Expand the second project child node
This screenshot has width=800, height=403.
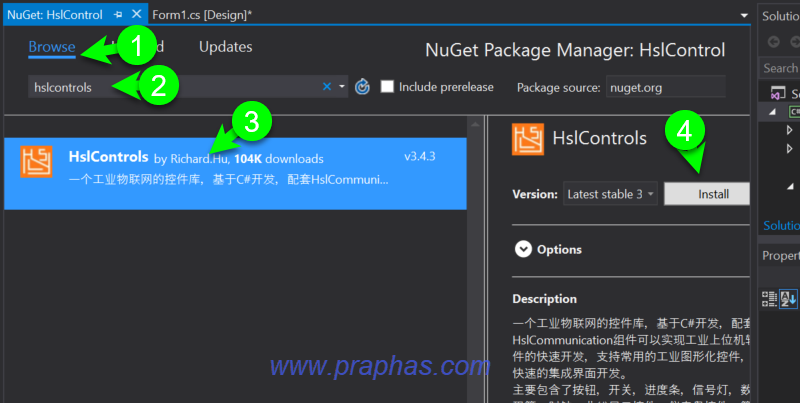tap(790, 149)
